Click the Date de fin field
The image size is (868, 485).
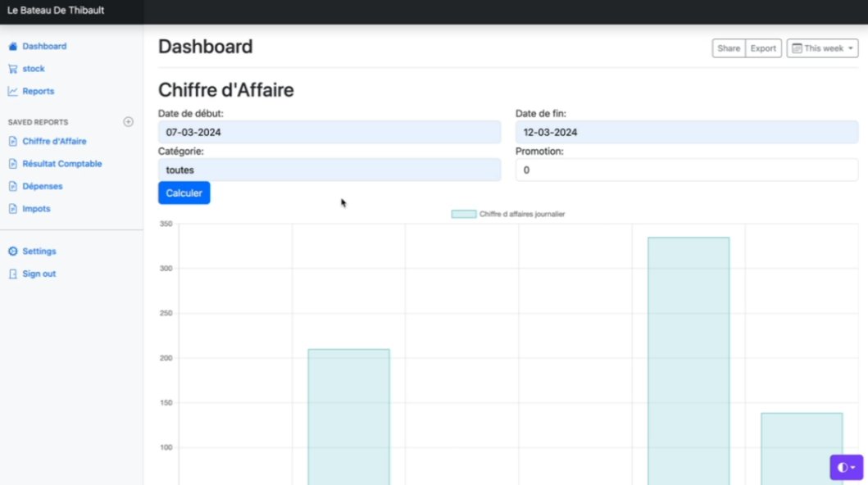(x=686, y=132)
